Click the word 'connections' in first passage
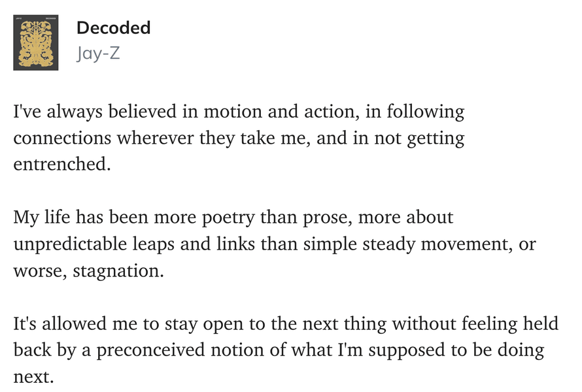582x392 pixels. 62,138
